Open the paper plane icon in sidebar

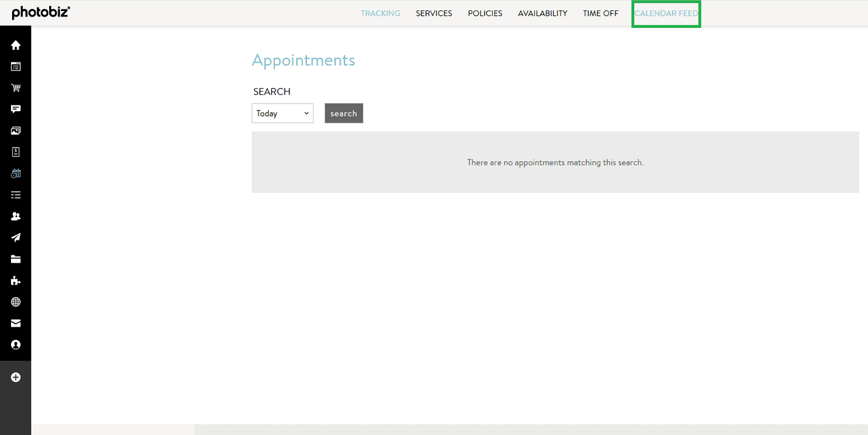[x=16, y=237]
